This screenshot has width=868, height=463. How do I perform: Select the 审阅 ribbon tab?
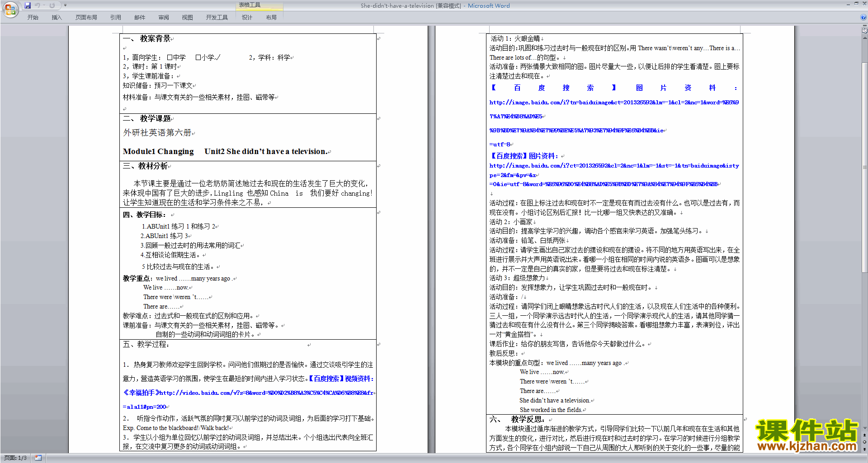pos(164,18)
